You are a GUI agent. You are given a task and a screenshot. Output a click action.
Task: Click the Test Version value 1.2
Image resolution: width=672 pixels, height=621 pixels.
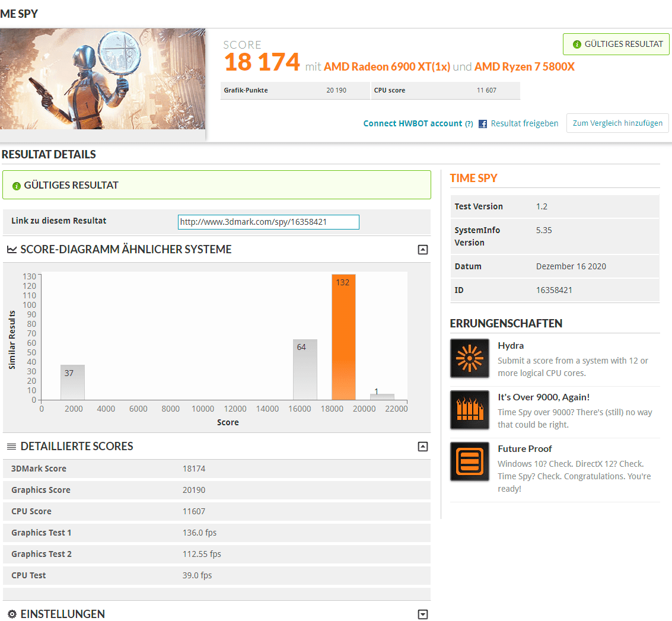pos(542,206)
